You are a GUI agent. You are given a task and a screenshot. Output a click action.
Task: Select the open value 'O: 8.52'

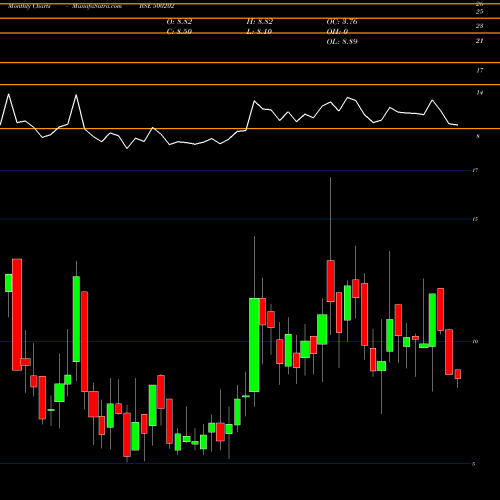tap(179, 22)
